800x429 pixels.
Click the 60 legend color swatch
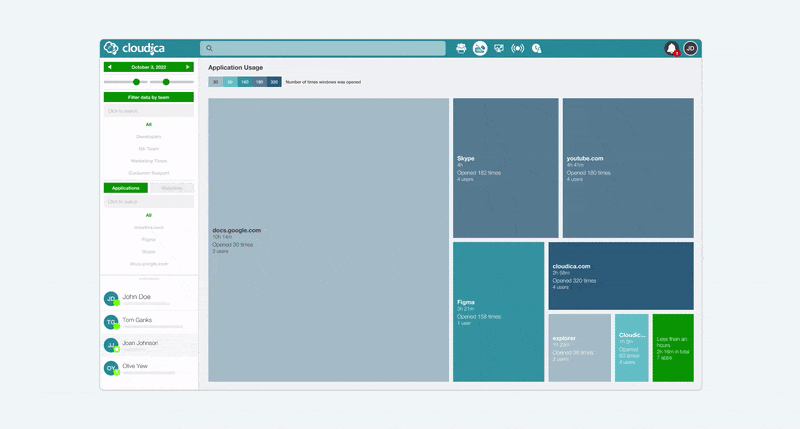[230, 82]
